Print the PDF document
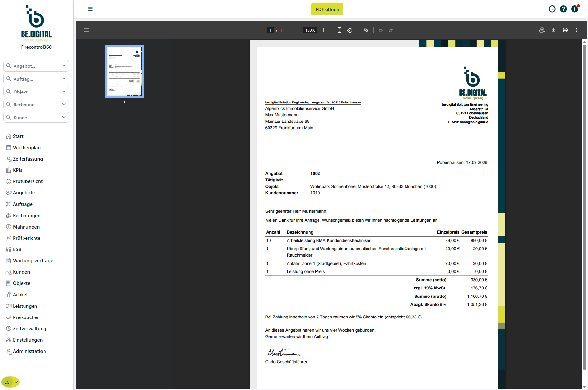 click(565, 30)
